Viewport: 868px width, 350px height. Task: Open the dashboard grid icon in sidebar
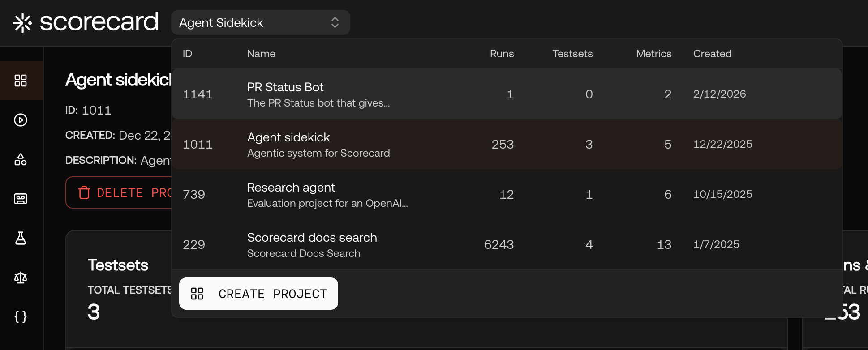(x=21, y=81)
